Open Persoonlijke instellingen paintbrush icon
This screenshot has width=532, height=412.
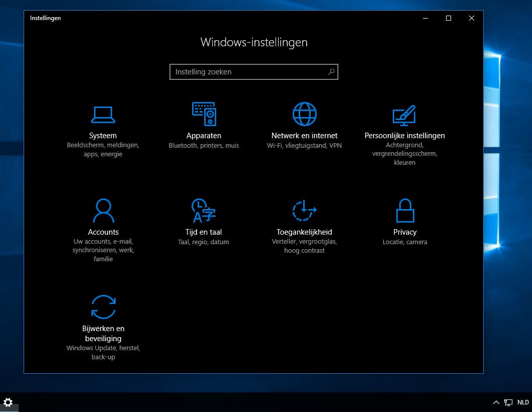coord(404,115)
